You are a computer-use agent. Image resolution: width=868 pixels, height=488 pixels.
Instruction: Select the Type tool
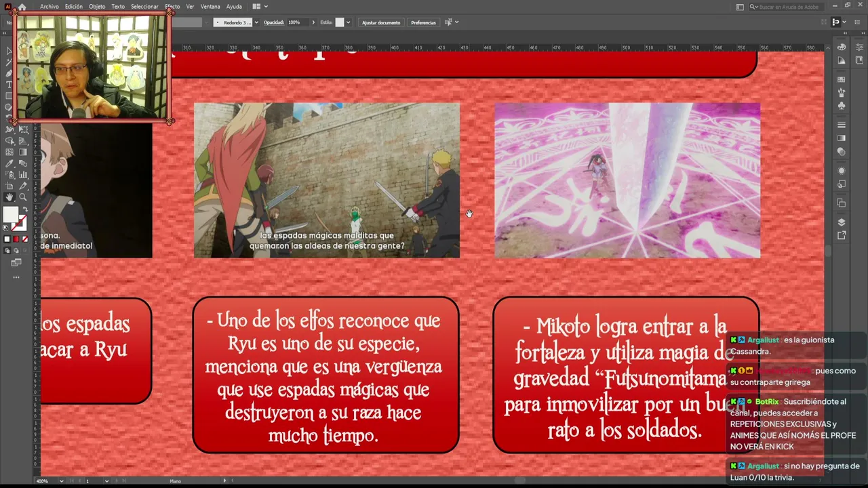coord(9,85)
